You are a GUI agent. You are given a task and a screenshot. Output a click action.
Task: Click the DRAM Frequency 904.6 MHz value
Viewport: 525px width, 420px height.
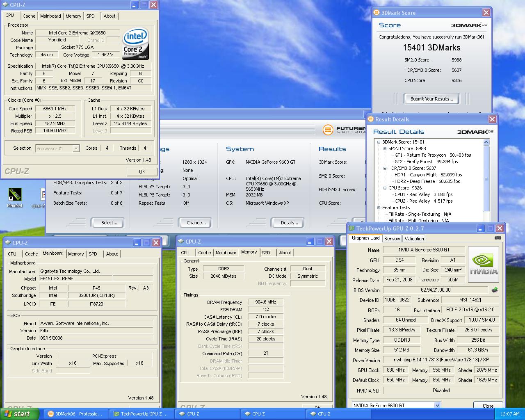(266, 302)
